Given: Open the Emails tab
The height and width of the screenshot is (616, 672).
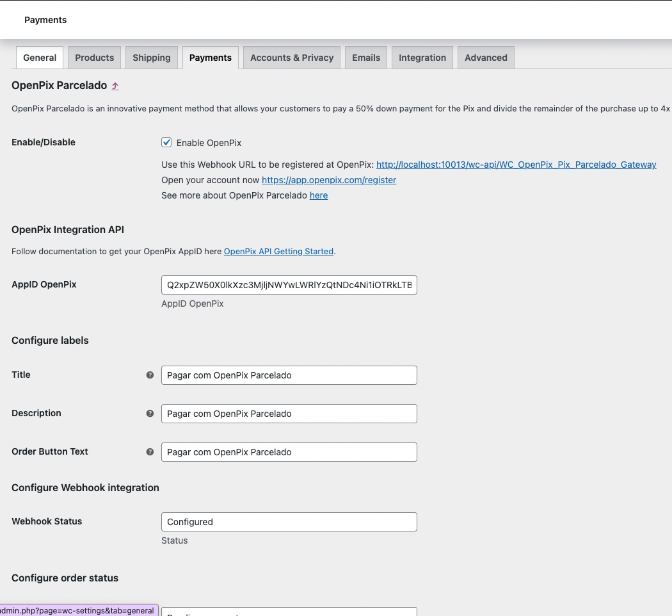Looking at the screenshot, I should click(366, 58).
